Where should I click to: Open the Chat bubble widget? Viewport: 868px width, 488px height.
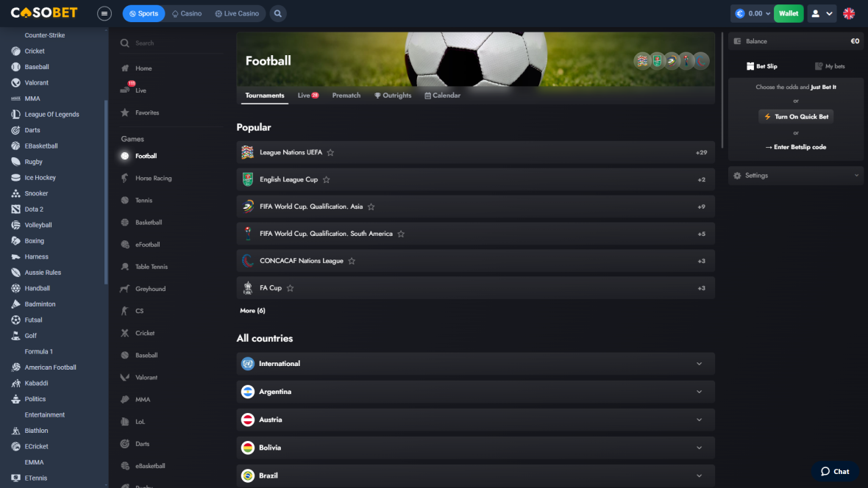coord(835,471)
